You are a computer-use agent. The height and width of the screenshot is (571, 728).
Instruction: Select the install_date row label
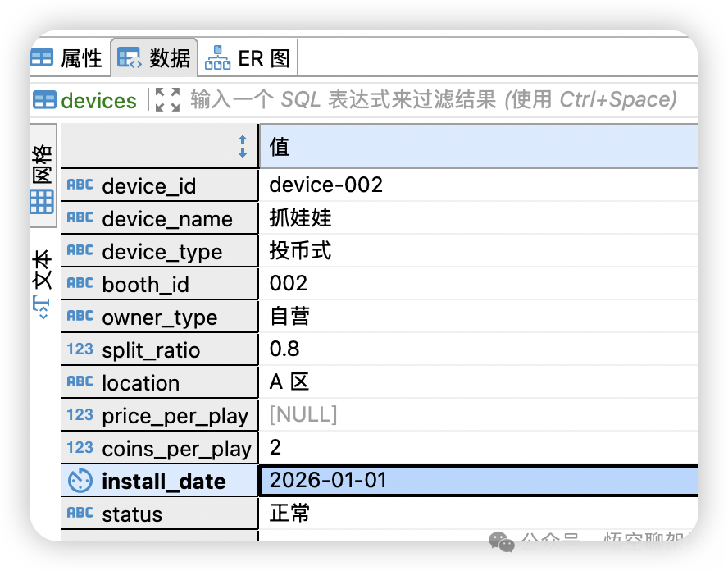click(x=159, y=481)
